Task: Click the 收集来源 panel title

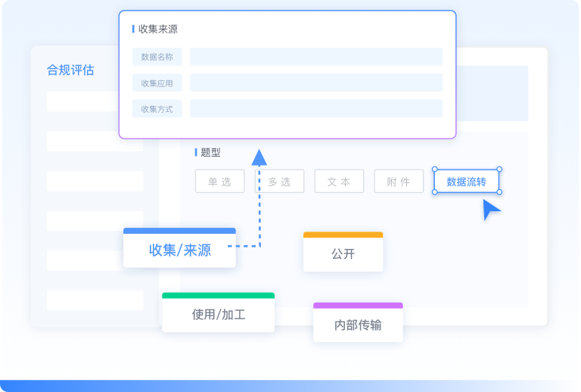Action: (x=157, y=29)
